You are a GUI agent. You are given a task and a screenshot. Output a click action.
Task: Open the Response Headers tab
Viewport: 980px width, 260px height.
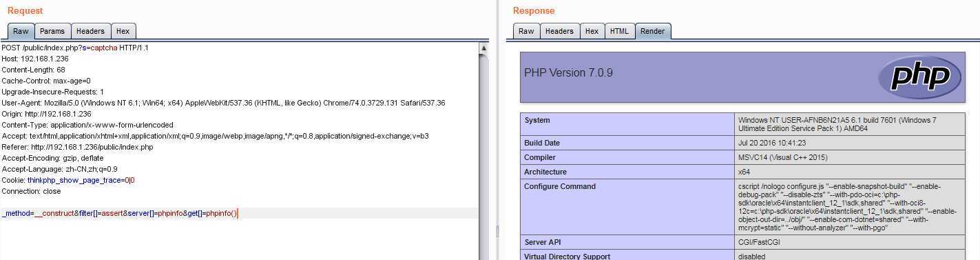[x=559, y=31]
